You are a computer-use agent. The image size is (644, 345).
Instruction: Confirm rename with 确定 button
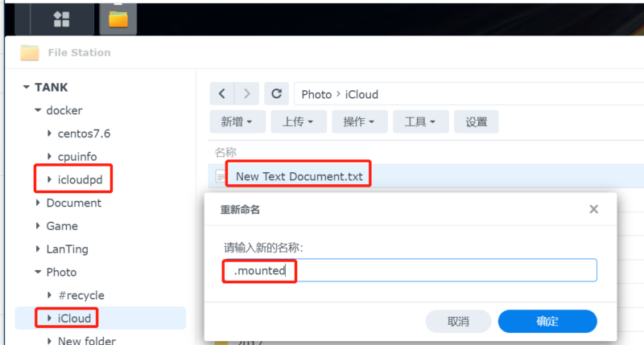click(547, 321)
